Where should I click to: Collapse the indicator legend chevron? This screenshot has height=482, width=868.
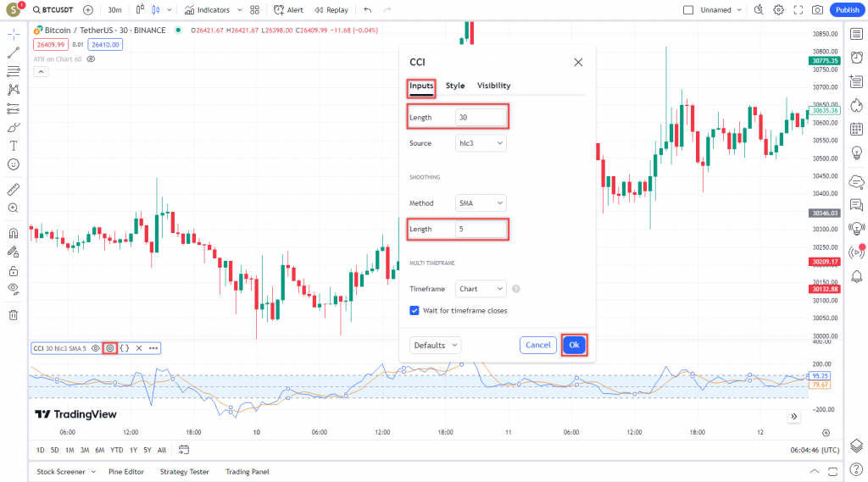tap(41, 71)
